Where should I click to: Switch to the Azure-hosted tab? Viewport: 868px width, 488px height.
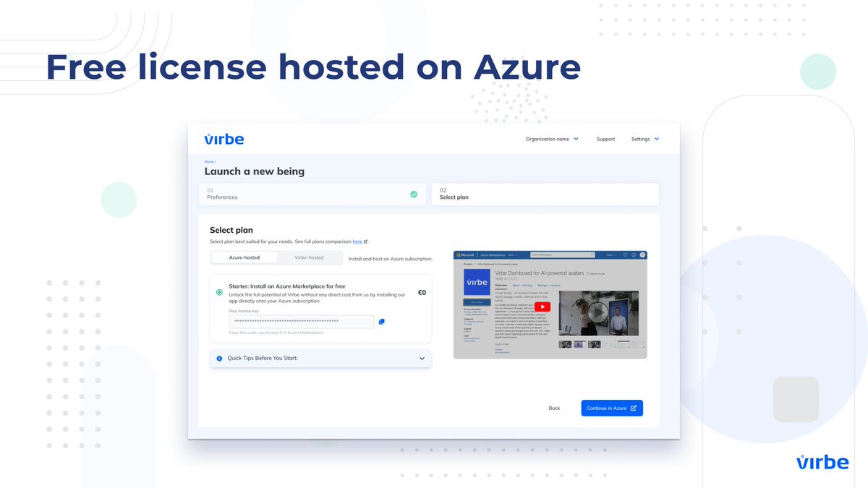click(x=244, y=257)
